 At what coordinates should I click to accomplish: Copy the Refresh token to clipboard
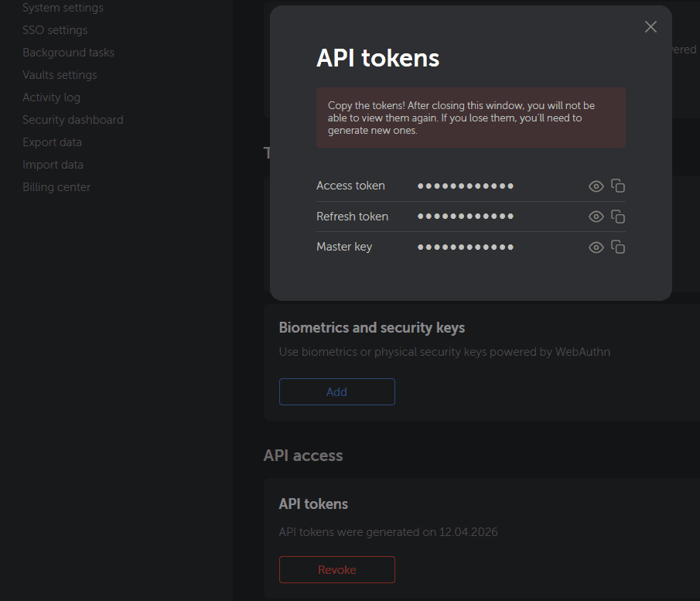[618, 217]
